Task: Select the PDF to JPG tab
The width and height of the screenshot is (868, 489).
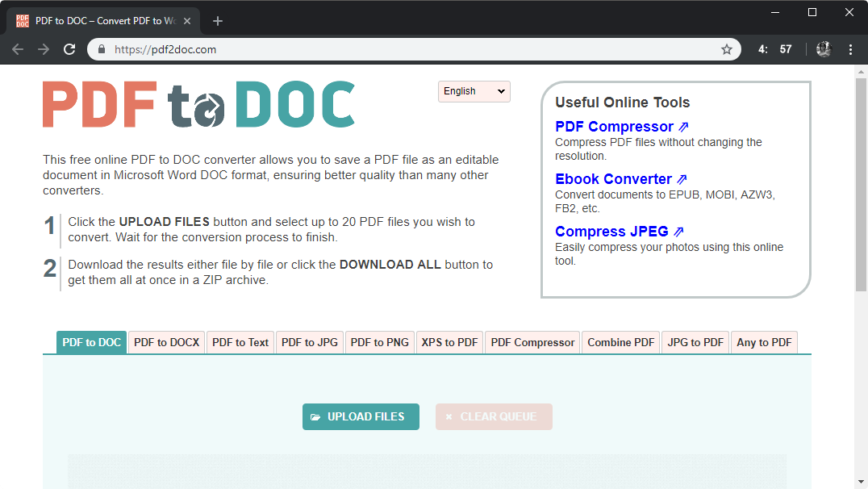Action: point(310,342)
